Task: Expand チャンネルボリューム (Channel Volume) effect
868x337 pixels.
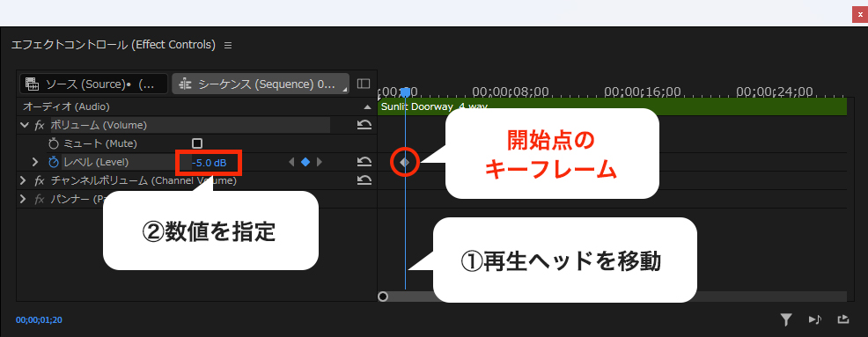Action: [23, 180]
